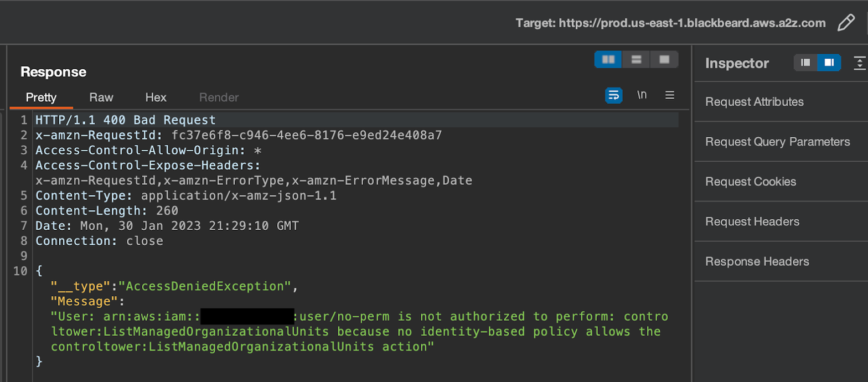
Task: Open the response hamburger options menu
Action: pos(670,95)
